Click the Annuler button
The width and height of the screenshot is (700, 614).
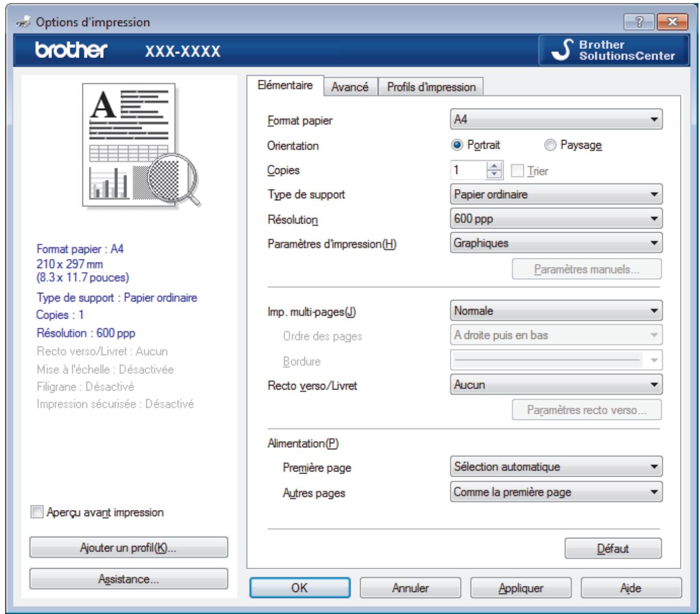tap(410, 587)
